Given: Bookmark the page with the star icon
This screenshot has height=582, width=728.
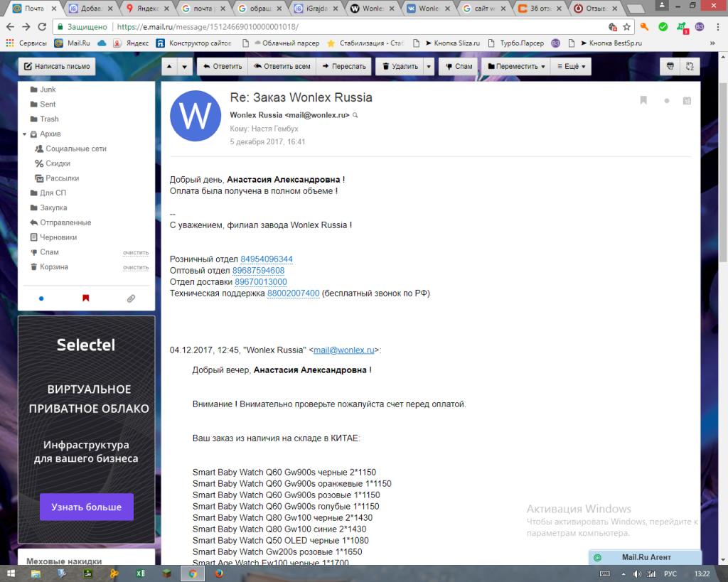Looking at the screenshot, I should pyautogui.click(x=627, y=27).
